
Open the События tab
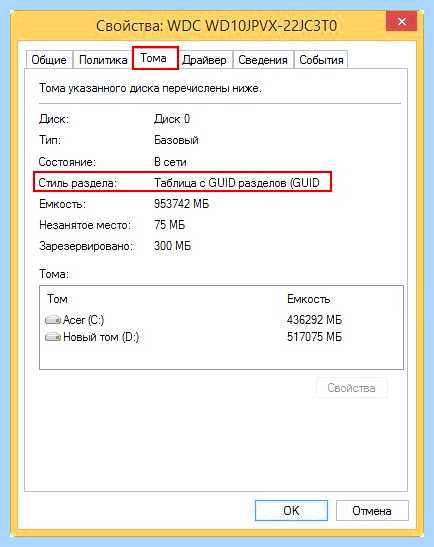[321, 60]
